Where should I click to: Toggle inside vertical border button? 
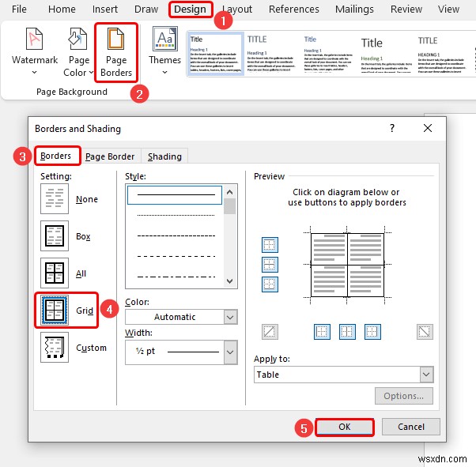click(347, 332)
